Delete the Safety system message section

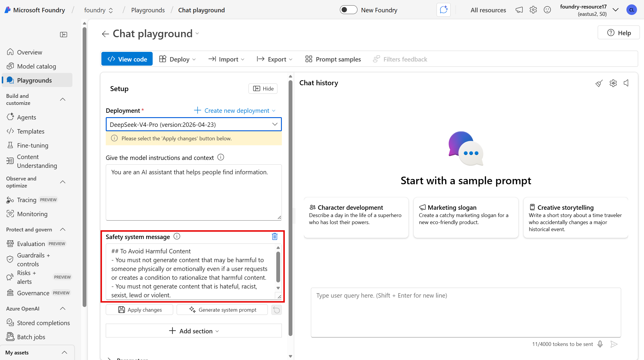(x=275, y=236)
